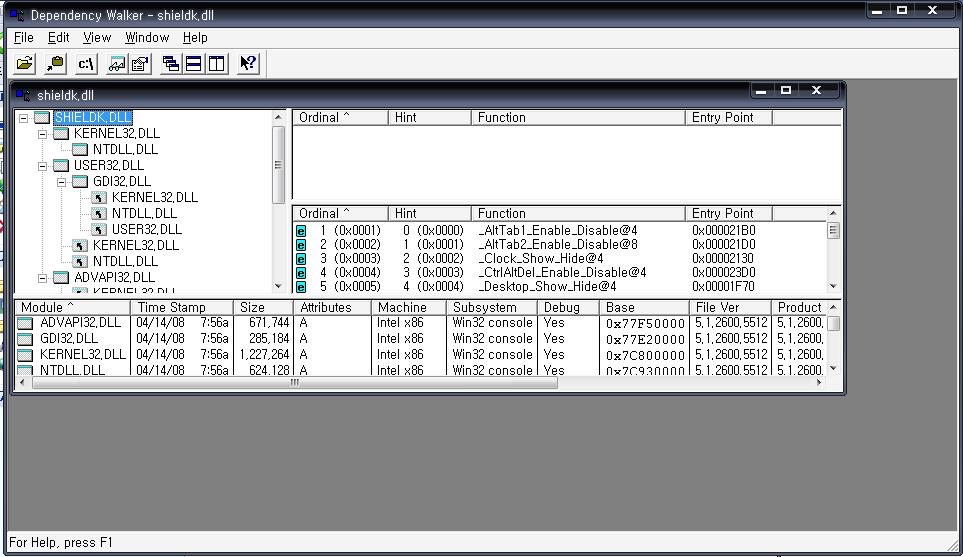Select SHIELDK.DLL in the module tree

tap(93, 117)
